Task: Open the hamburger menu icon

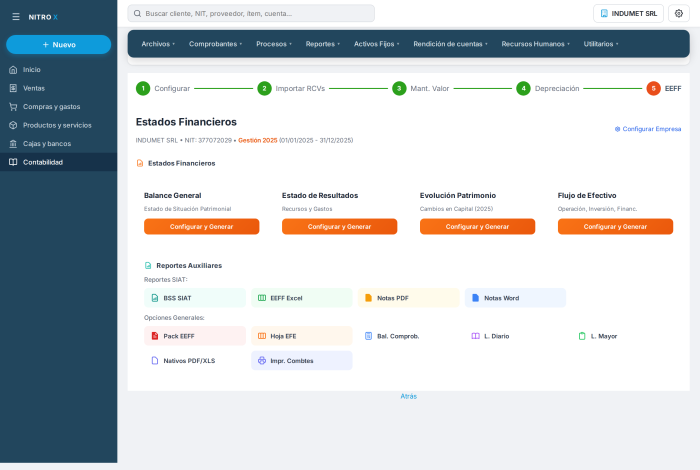Action: click(x=16, y=17)
